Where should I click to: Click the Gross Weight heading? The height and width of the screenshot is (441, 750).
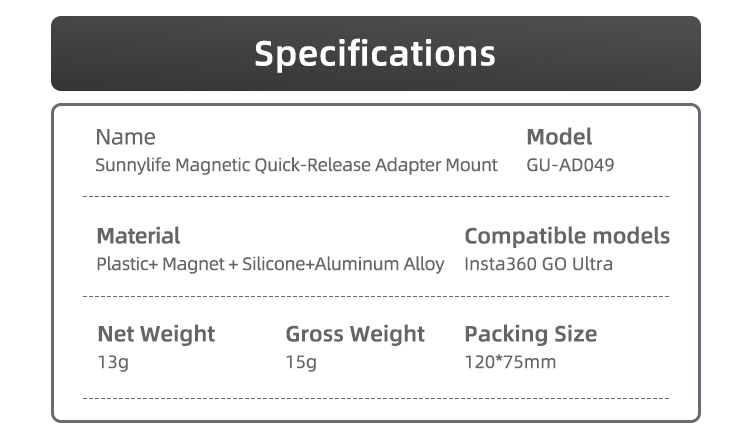pyautogui.click(x=355, y=334)
